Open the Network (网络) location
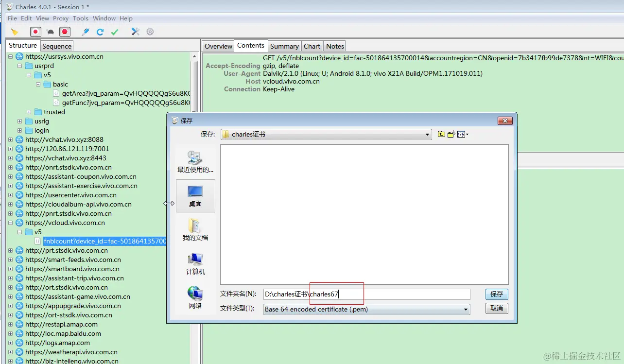624x364 pixels. [x=195, y=297]
